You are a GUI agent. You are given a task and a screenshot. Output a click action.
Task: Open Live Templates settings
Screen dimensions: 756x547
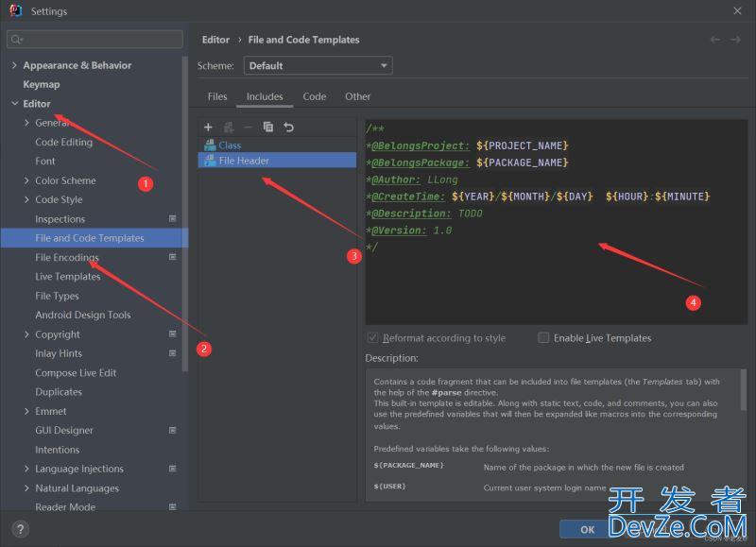(x=67, y=277)
